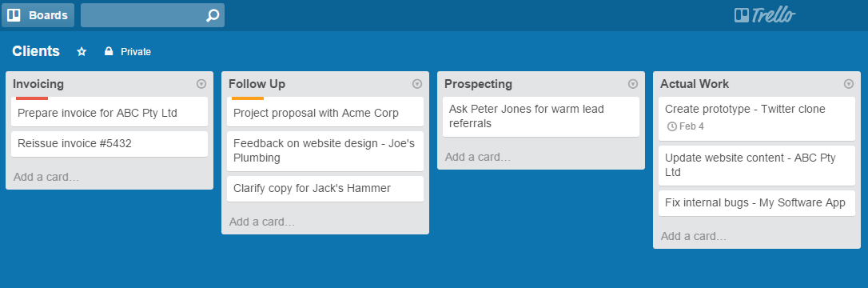Open Follow Up list dropdown arrow

[417, 84]
